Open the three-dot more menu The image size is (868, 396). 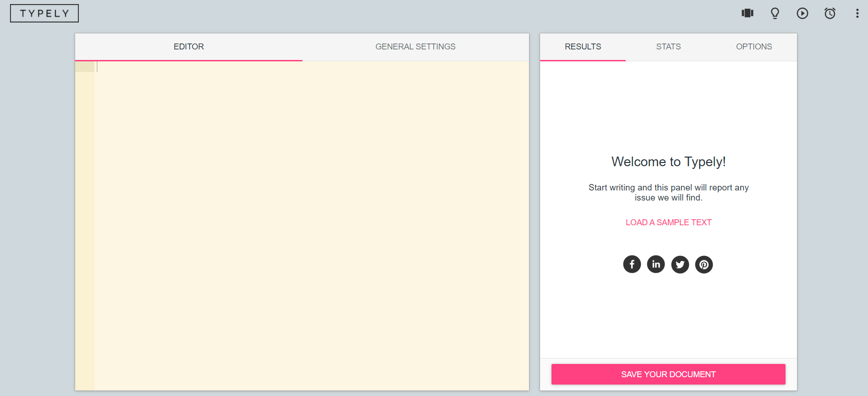[x=857, y=13]
